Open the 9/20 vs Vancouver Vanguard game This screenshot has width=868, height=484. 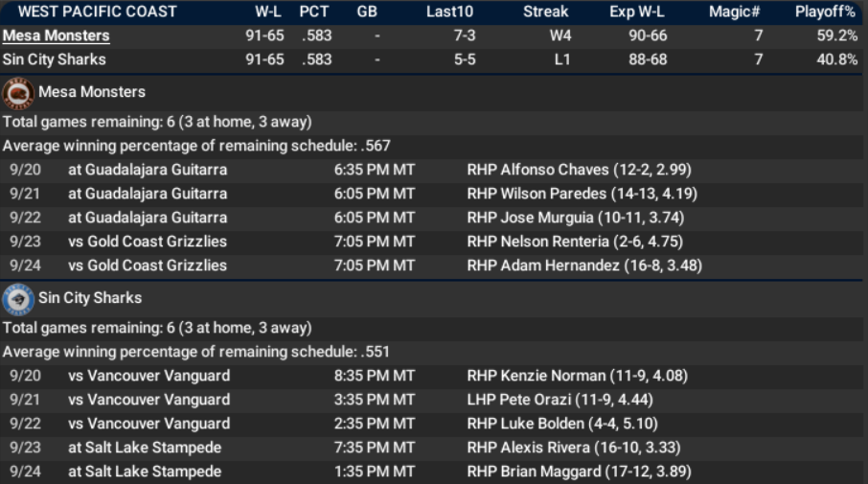click(x=148, y=376)
